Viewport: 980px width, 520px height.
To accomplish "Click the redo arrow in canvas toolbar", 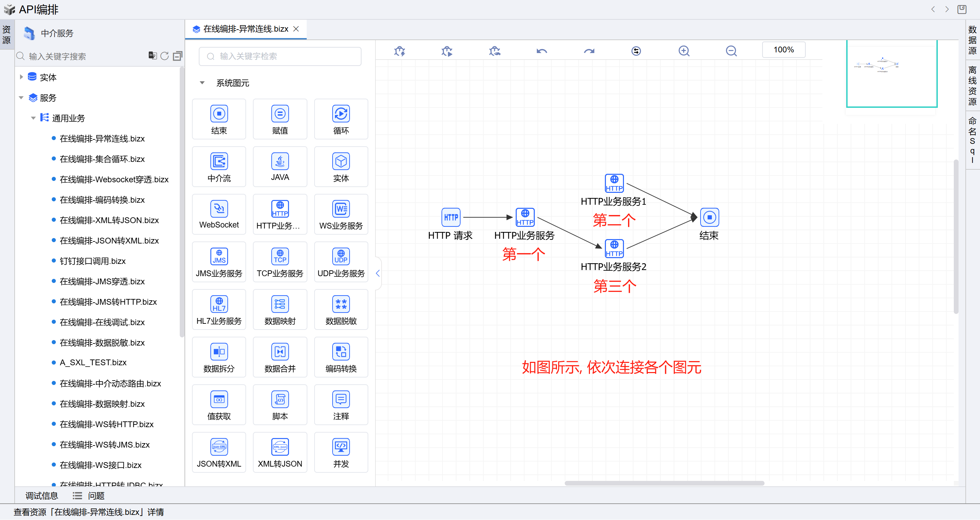I will tap(589, 51).
